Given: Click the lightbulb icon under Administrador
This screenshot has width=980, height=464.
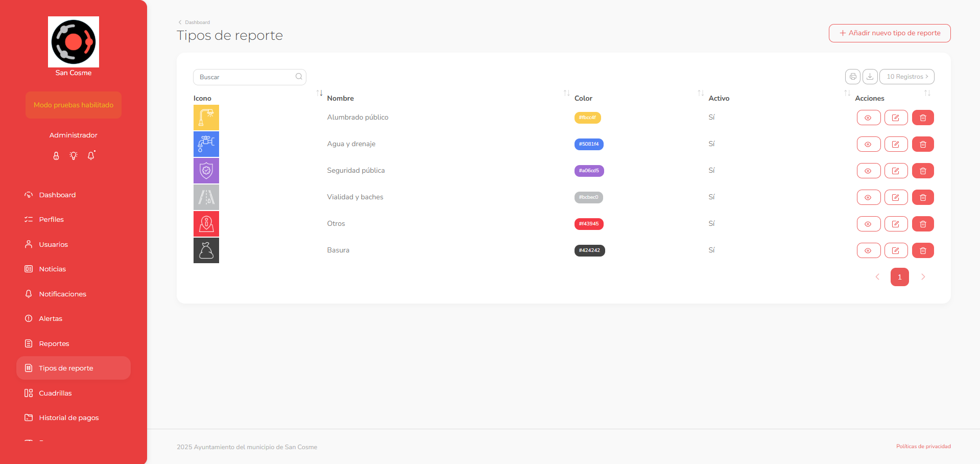Looking at the screenshot, I should pos(74,156).
